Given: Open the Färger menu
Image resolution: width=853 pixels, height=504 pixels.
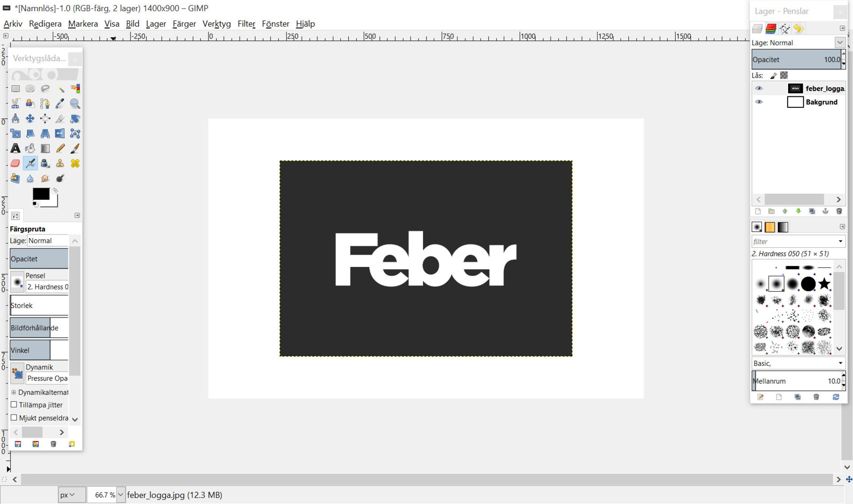Looking at the screenshot, I should 184,24.
